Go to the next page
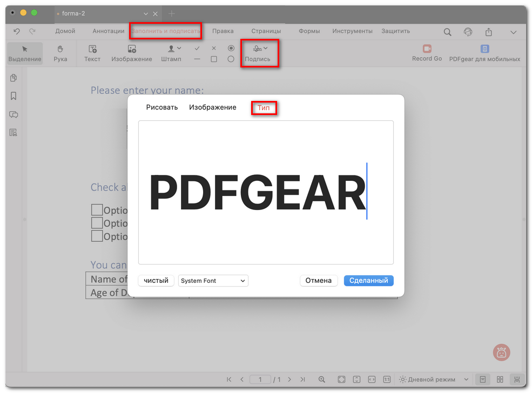The height and width of the screenshot is (393, 532). point(289,380)
